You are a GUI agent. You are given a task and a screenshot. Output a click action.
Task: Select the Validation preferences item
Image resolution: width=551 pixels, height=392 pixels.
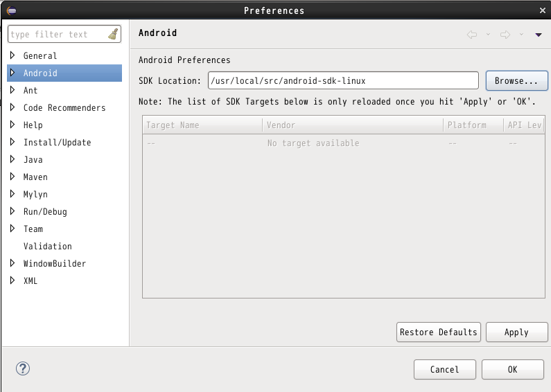click(47, 246)
